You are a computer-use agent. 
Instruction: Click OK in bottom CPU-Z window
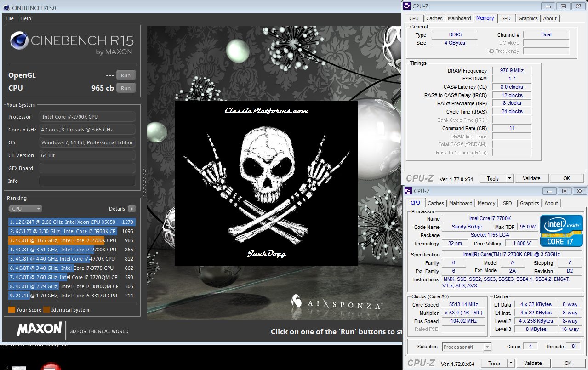pos(568,363)
